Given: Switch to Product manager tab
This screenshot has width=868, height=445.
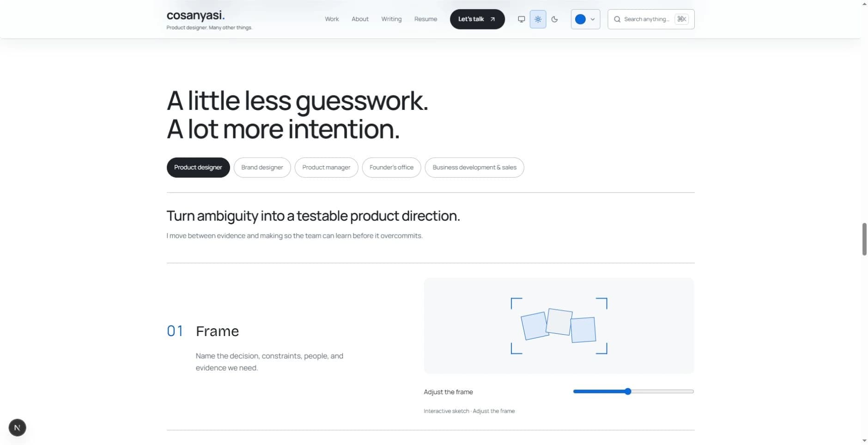Looking at the screenshot, I should click(x=326, y=168).
